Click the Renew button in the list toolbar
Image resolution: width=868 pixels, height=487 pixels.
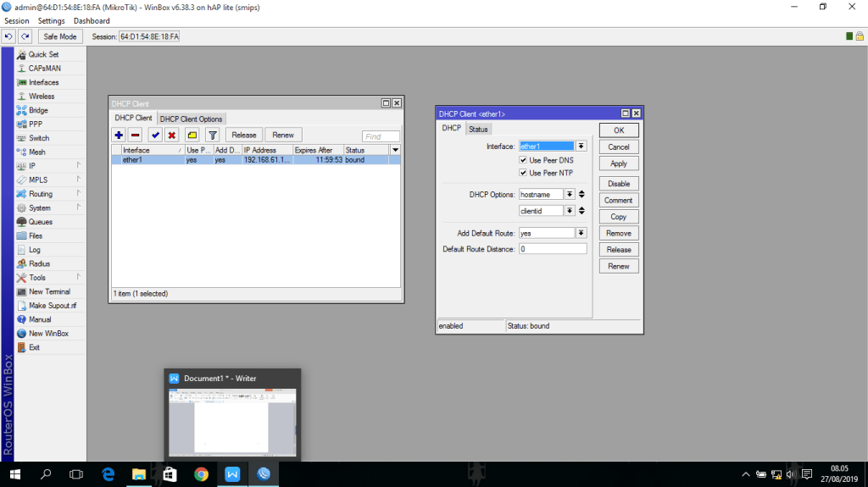coord(283,136)
